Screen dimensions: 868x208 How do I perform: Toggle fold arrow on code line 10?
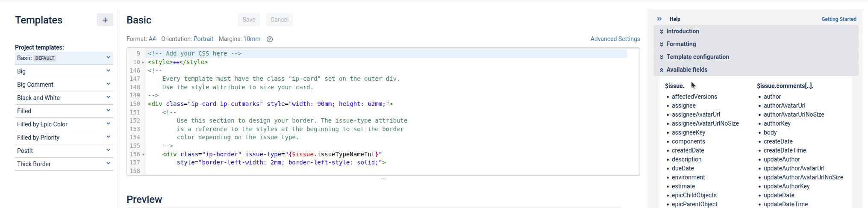point(143,62)
